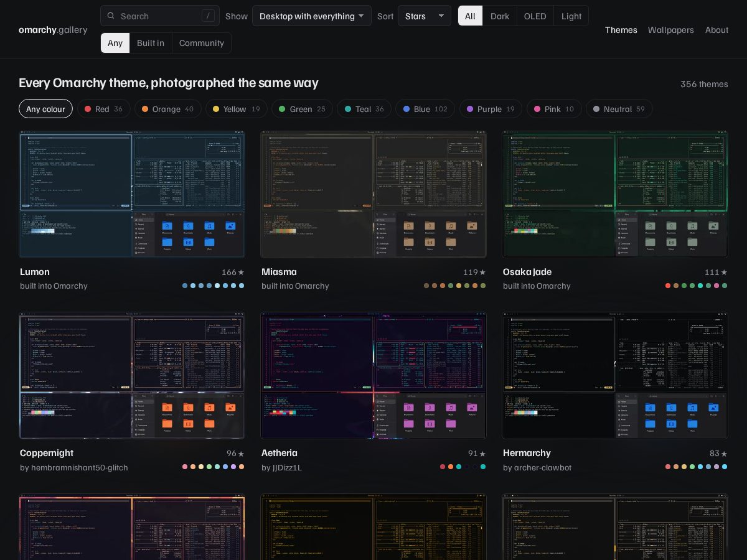Select the Any source filter
The image size is (747, 560).
pyautogui.click(x=115, y=43)
